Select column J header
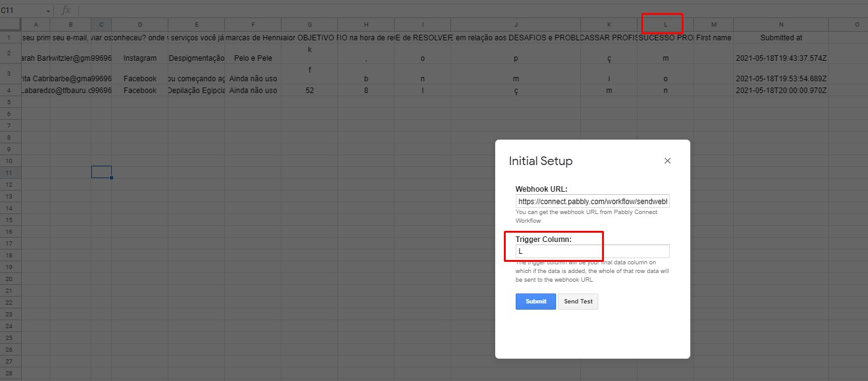Screen dimensions: 868x381 tap(516, 24)
